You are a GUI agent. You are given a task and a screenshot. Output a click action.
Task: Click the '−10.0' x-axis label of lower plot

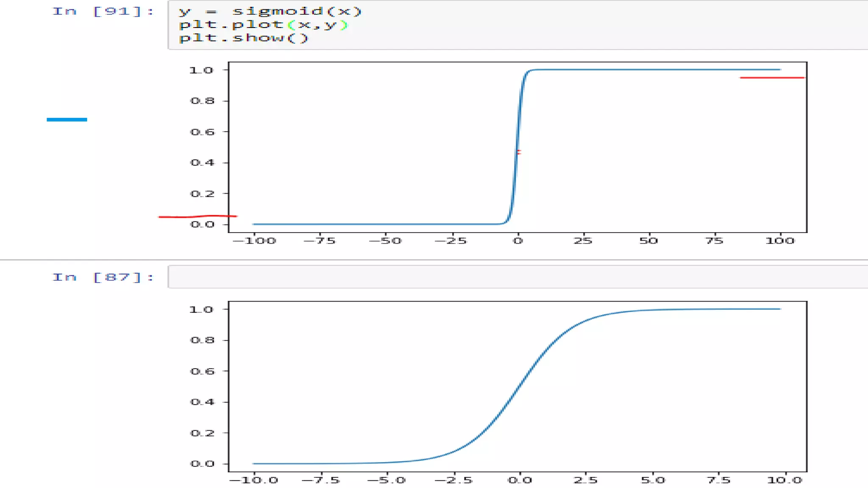point(254,480)
